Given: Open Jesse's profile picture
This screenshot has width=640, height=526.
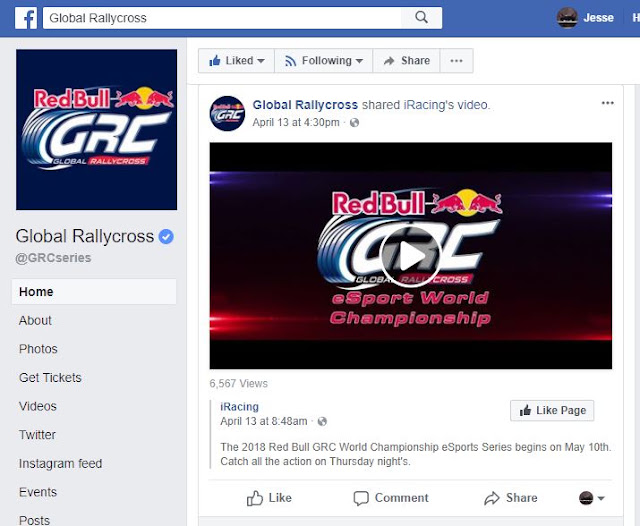Looking at the screenshot, I should pyautogui.click(x=567, y=18).
